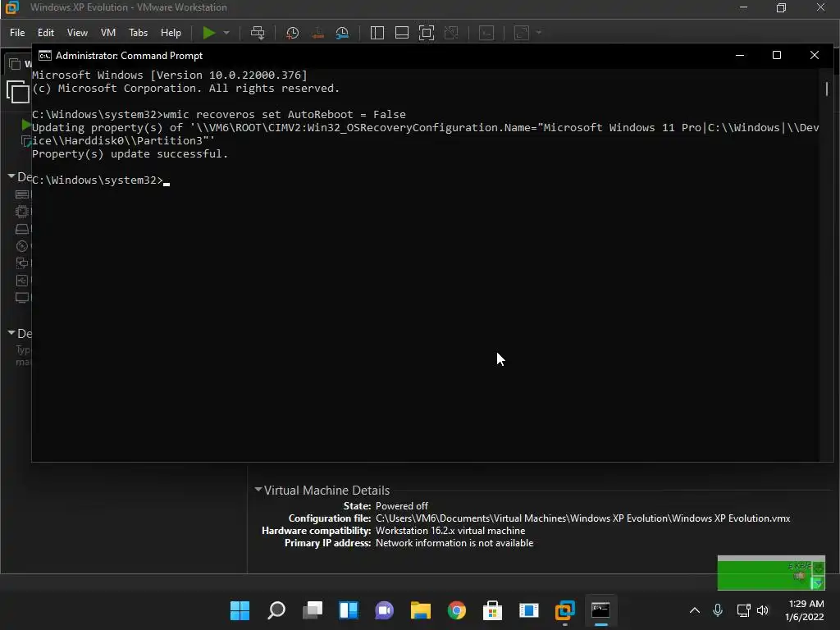Open File Explorer from the taskbar
840x630 pixels.
click(x=421, y=610)
